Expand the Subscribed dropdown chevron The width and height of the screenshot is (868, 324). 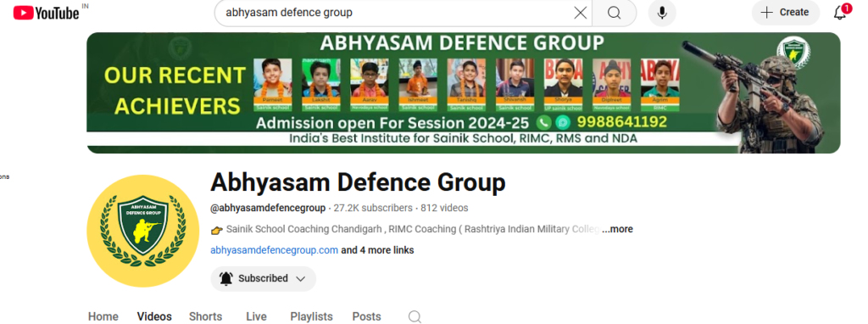[x=301, y=278]
